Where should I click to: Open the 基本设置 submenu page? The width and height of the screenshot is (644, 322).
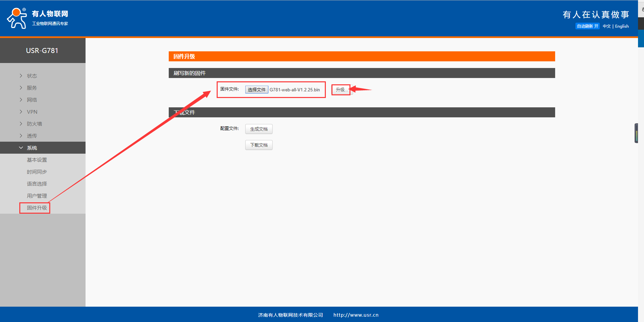(37, 160)
